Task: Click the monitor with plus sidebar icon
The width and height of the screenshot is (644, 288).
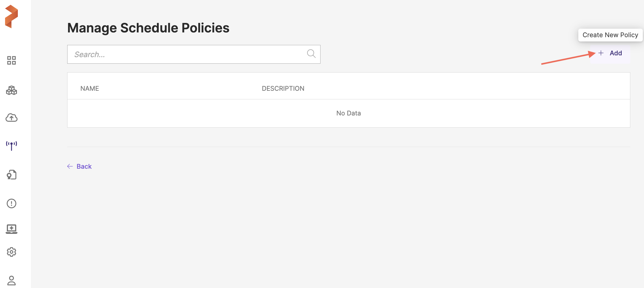Action: (12, 229)
